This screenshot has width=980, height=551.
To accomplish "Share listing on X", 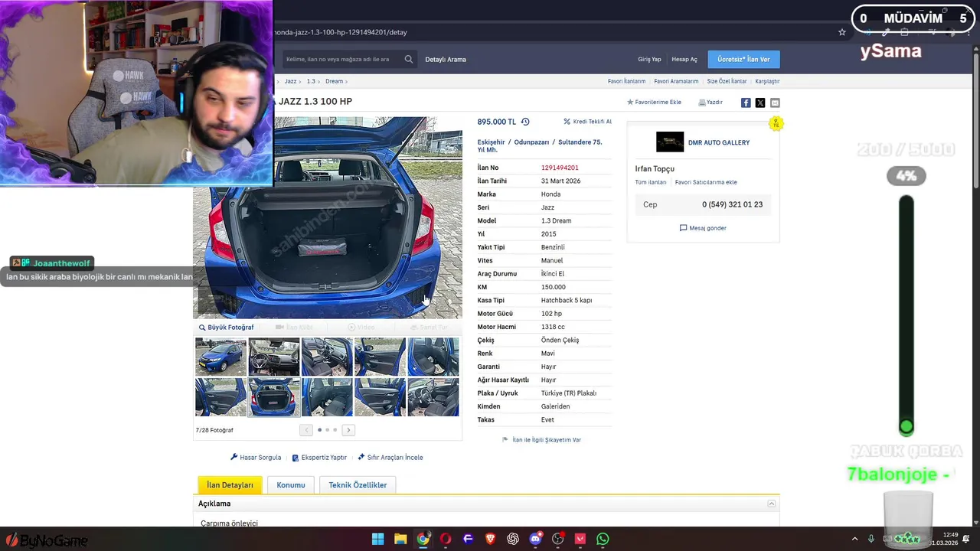I will (x=760, y=103).
